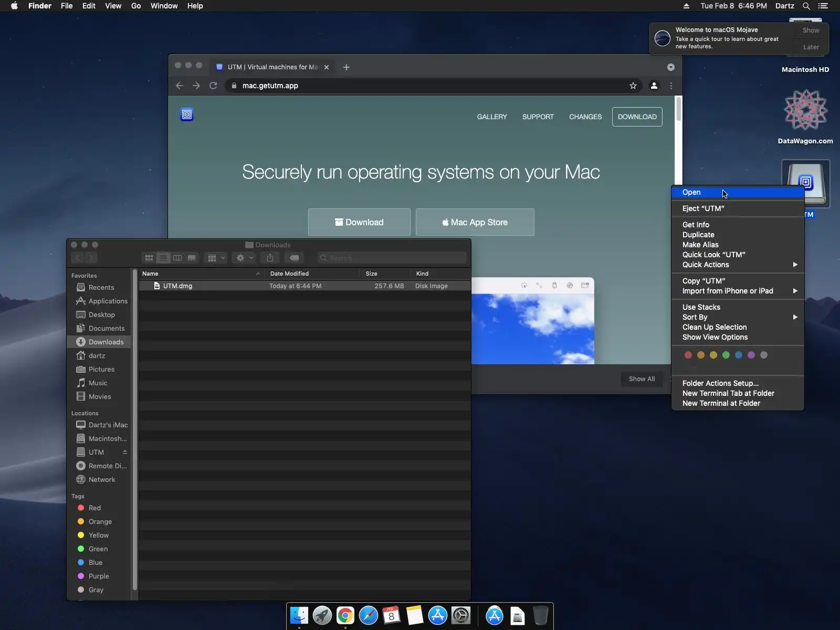Screen dimensions: 840x630
Task: Open Launchpad from the Dock
Action: (322, 615)
